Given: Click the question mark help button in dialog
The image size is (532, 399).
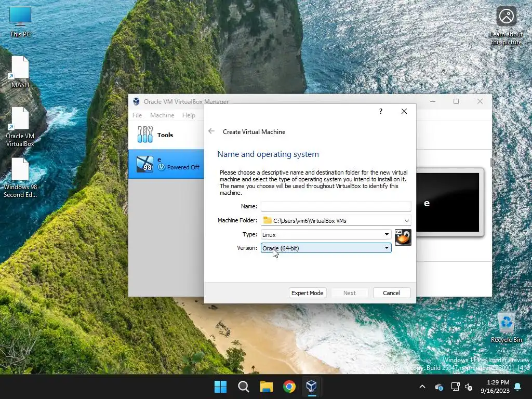Looking at the screenshot, I should point(381,111).
